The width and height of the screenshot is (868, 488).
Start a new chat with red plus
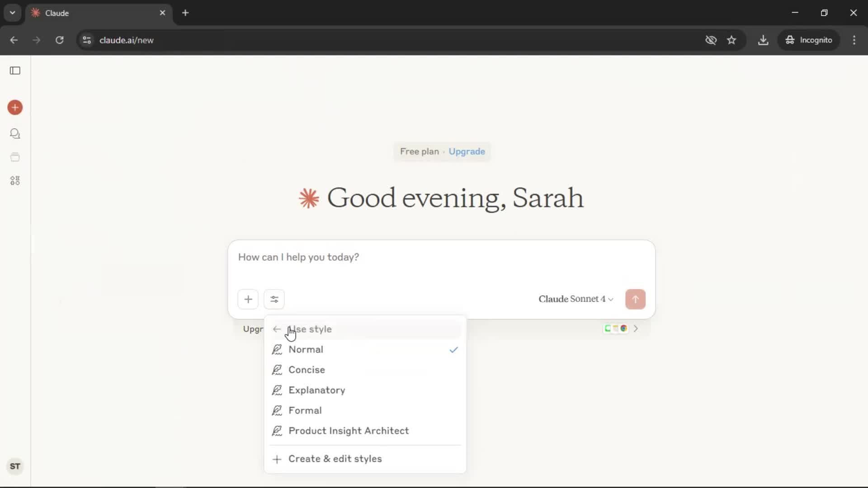point(15,108)
